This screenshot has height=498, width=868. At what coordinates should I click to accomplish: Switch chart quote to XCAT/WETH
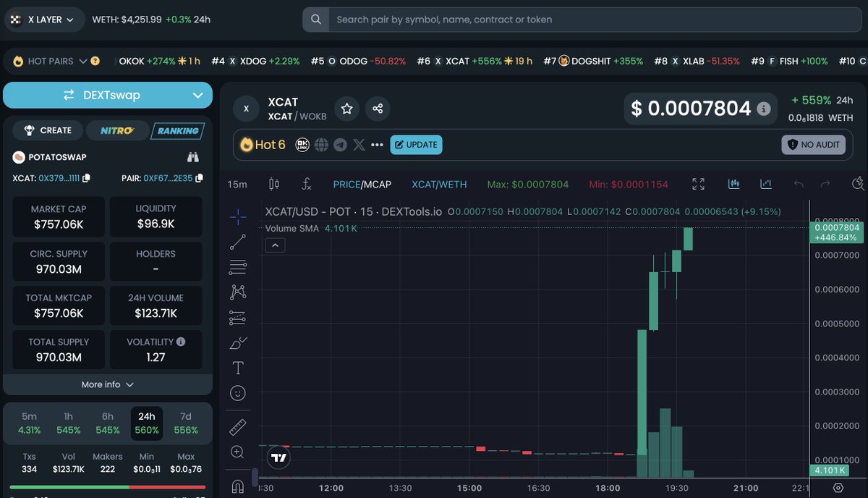coord(439,185)
